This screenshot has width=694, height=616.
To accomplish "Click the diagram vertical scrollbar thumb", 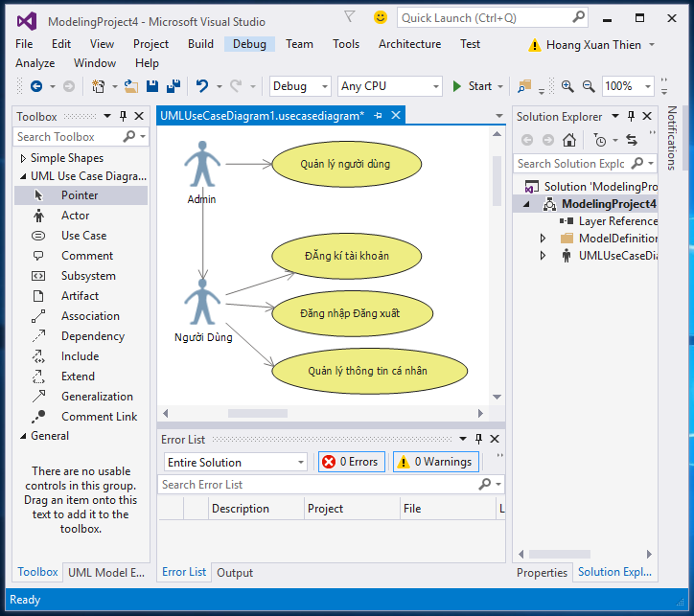I will coord(497,181).
